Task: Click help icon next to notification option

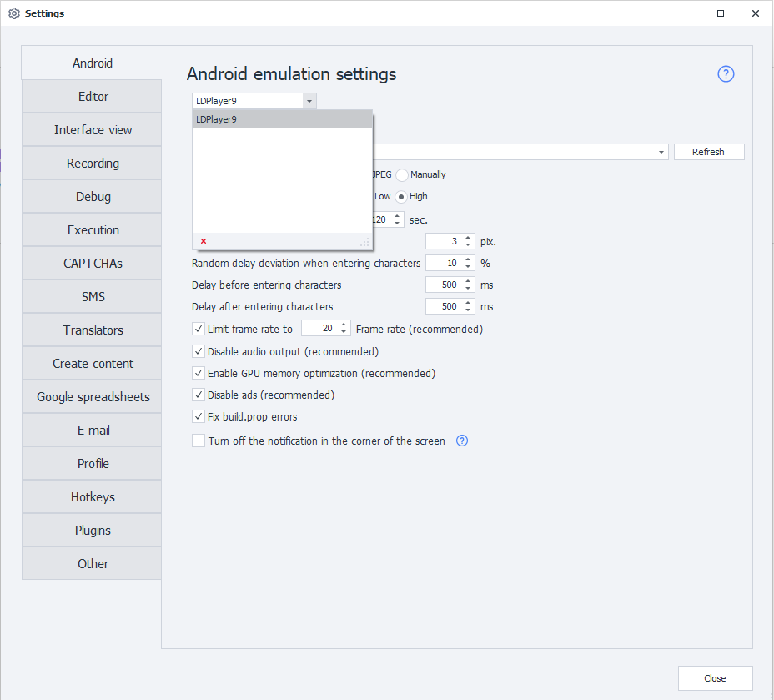Action: coord(462,441)
